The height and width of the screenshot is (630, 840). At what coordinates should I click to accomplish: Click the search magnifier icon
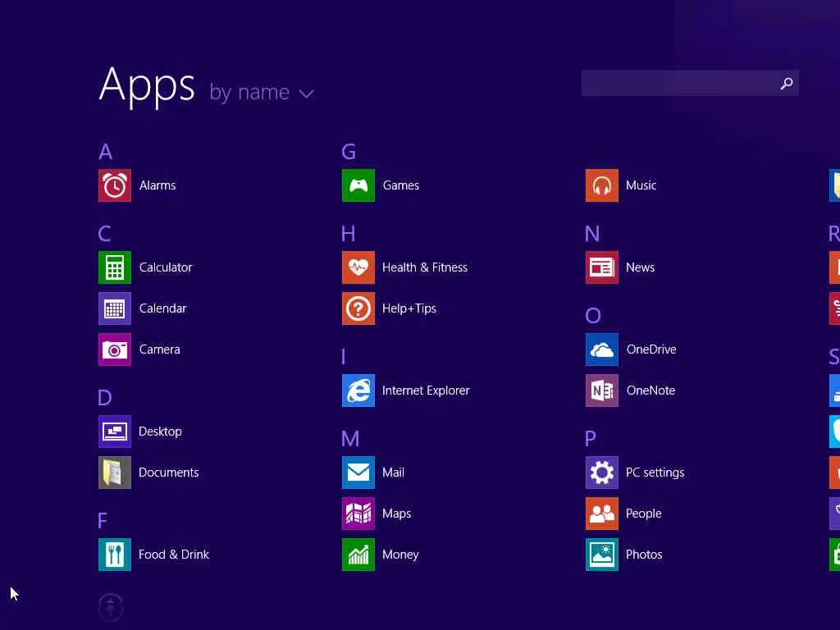coord(787,84)
